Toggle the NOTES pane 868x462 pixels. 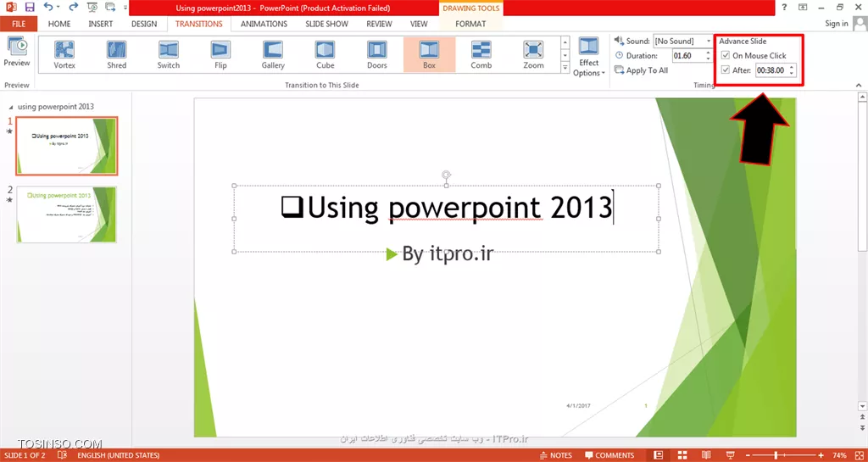point(555,455)
